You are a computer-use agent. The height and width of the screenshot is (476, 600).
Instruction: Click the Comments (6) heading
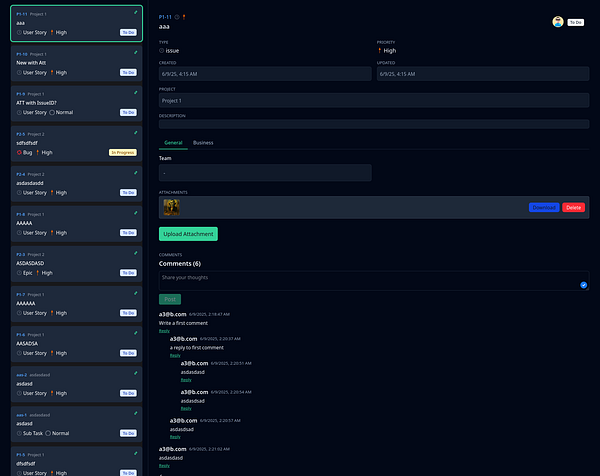tap(180, 264)
